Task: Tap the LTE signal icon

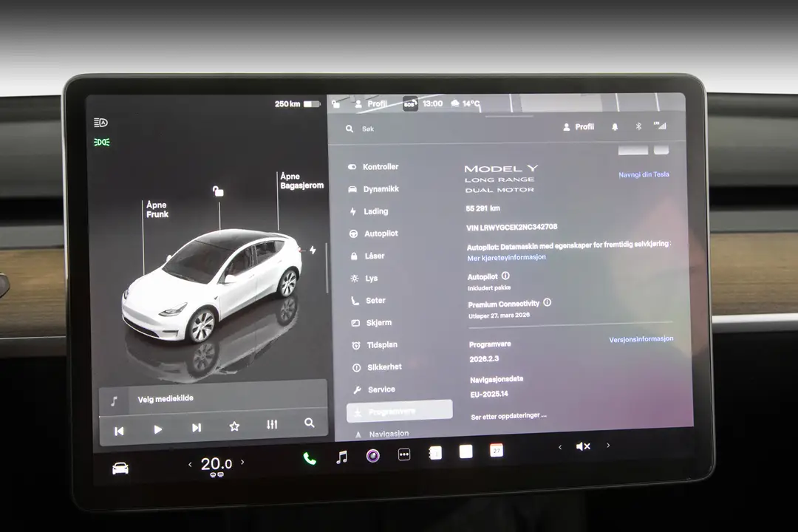Action: tap(660, 125)
